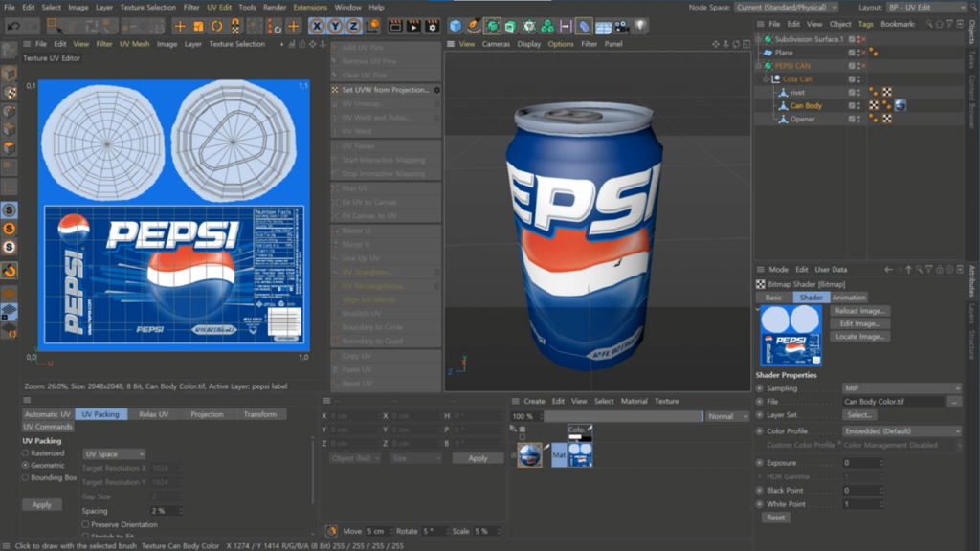This screenshot has width=980, height=551.
Task: Open the UV Edit menu
Action: [x=219, y=7]
